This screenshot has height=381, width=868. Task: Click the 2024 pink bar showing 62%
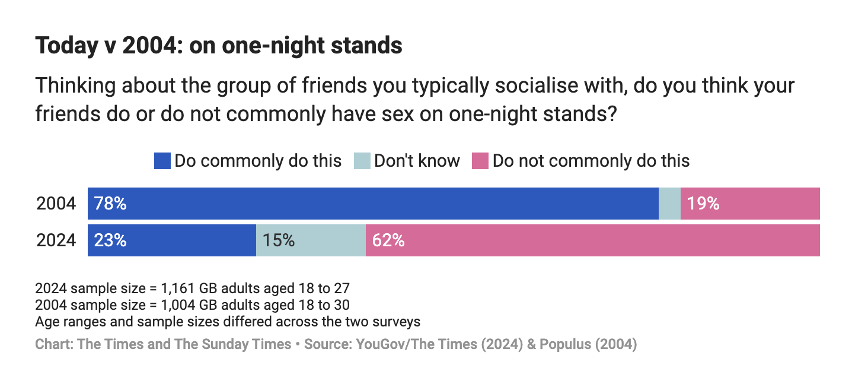tap(593, 240)
